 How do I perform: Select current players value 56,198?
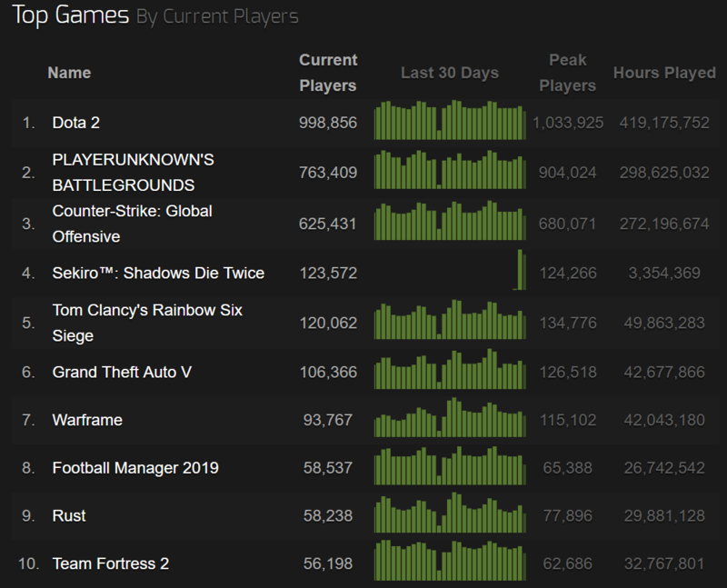point(328,563)
